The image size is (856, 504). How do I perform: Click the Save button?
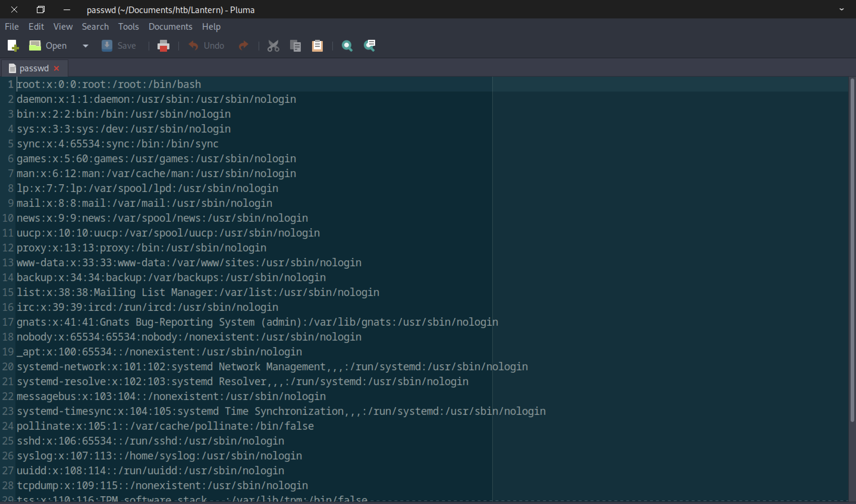point(119,45)
